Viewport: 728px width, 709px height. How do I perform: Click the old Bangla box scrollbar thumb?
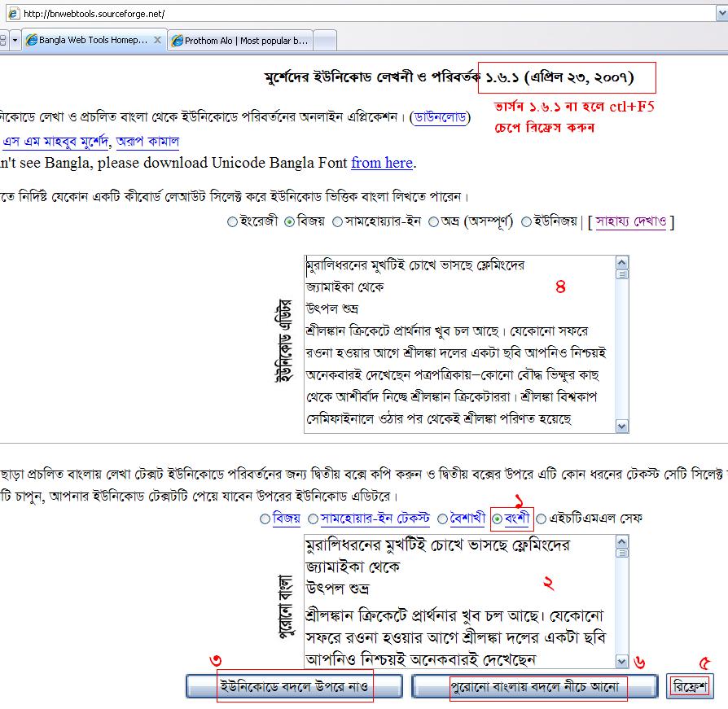coord(621,553)
